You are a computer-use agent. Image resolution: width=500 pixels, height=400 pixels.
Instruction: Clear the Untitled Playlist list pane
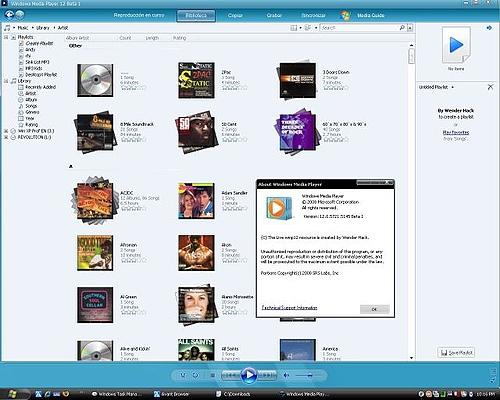tap(490, 87)
